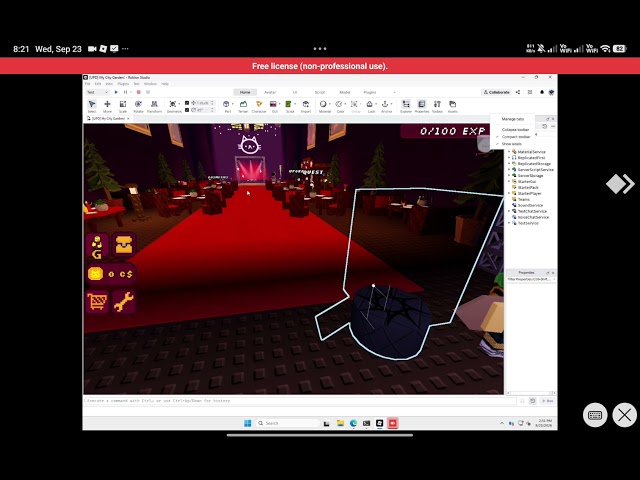Select Teams in the Explorer tree
The image size is (640, 480).
(x=523, y=200)
